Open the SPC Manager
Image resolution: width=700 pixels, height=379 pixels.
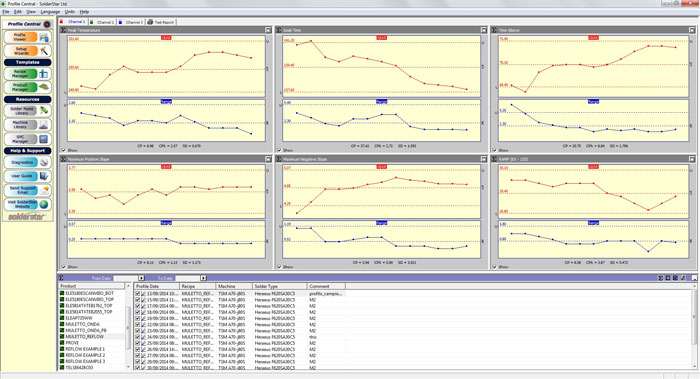pos(27,139)
